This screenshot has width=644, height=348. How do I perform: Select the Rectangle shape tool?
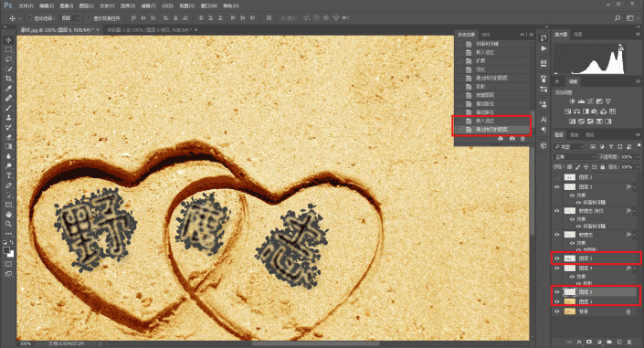(8, 205)
